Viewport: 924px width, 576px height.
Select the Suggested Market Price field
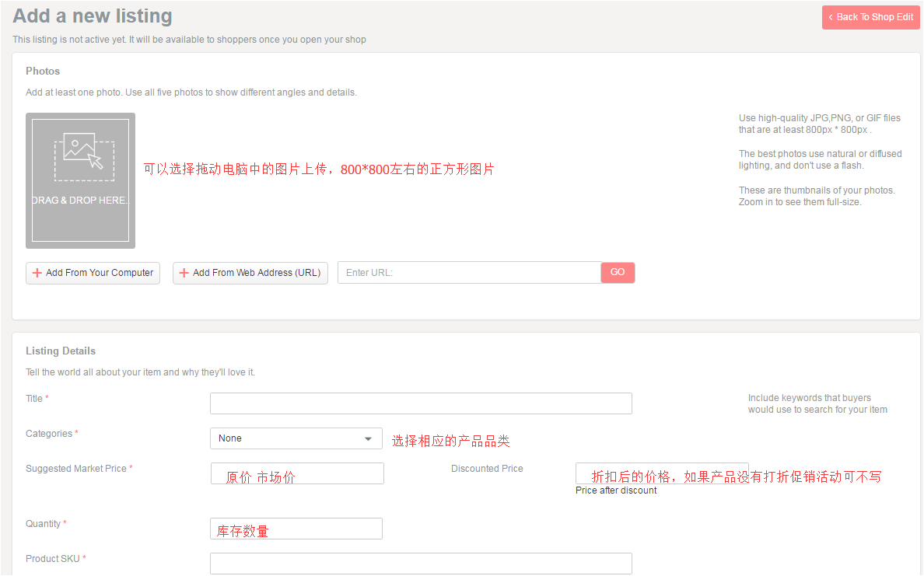click(297, 473)
